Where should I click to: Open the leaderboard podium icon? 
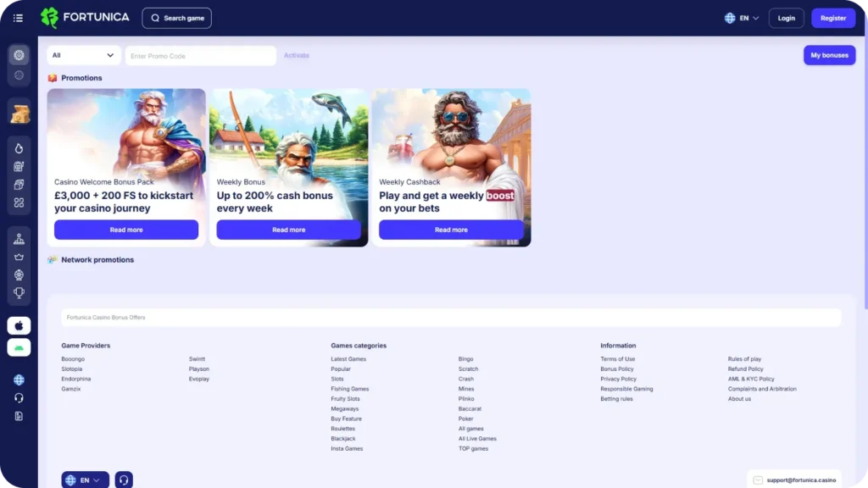coord(19,239)
